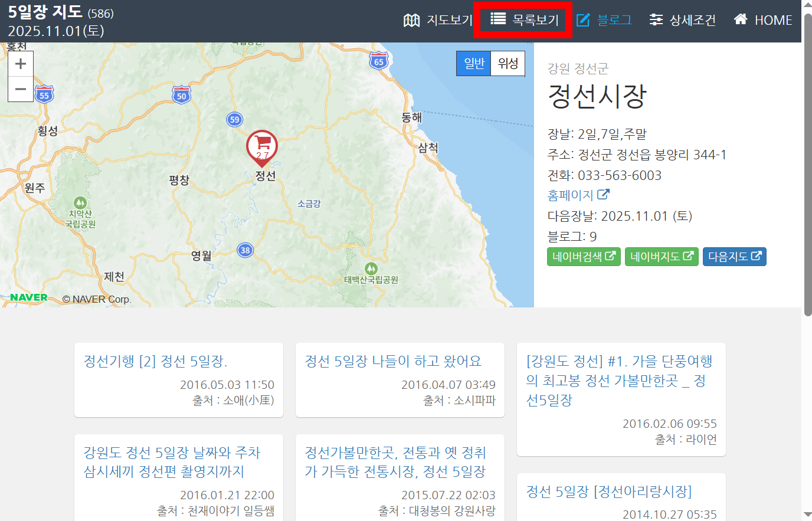Switch the map to 위성 satellite view
This screenshot has height=521, width=812.
pos(508,63)
